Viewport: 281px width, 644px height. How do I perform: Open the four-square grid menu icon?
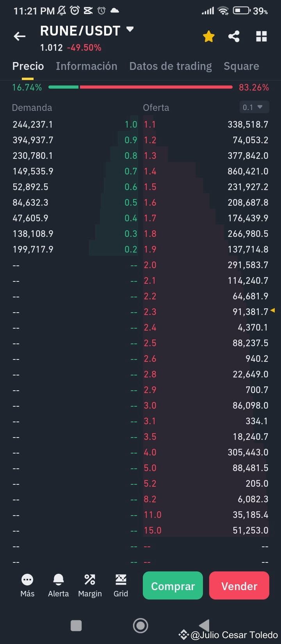[x=261, y=37]
